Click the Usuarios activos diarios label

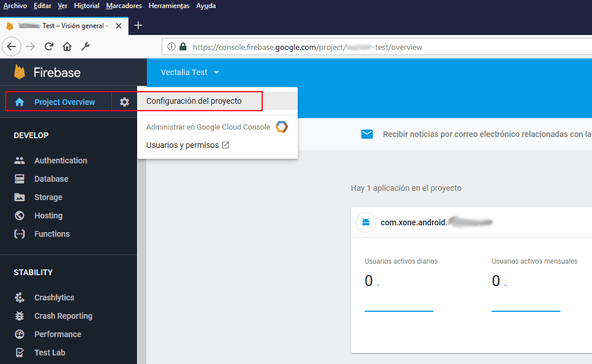pyautogui.click(x=401, y=261)
